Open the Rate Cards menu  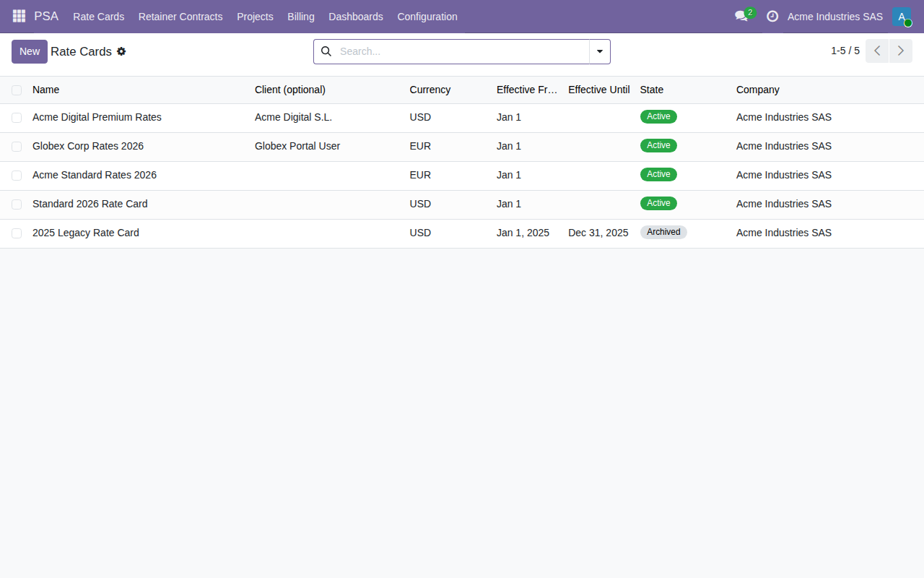point(99,17)
